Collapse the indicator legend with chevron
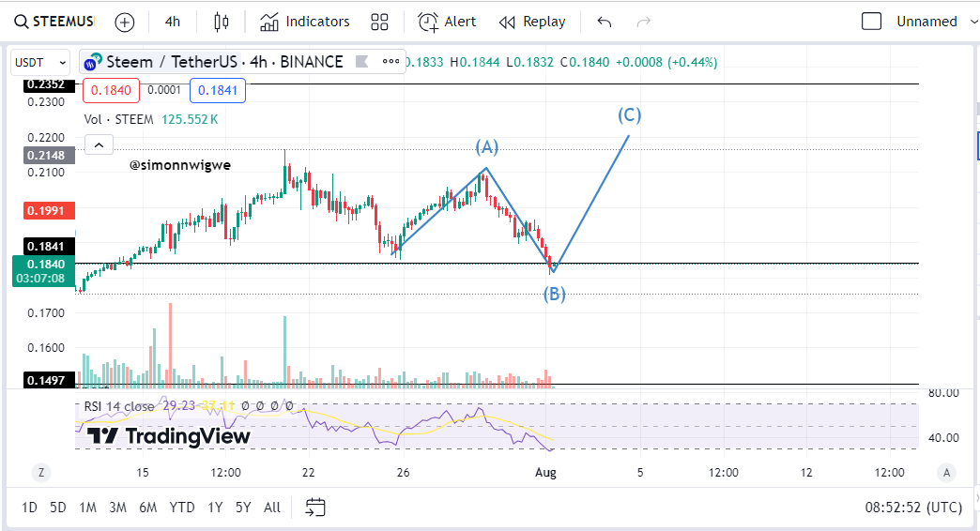Image resolution: width=980 pixels, height=531 pixels. (99, 144)
